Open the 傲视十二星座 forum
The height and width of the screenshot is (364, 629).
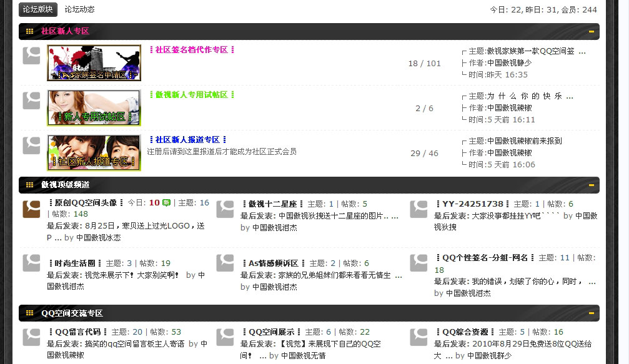point(273,204)
